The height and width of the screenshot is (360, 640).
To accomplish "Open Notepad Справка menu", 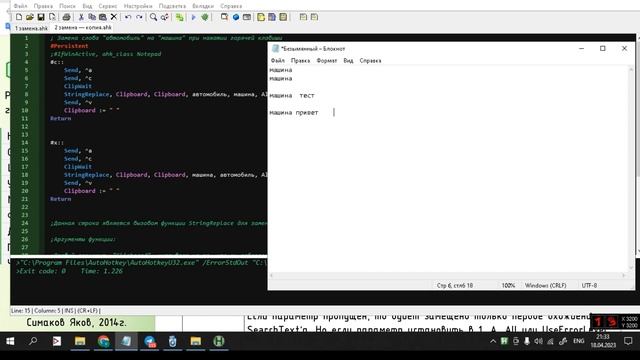I will (371, 60).
